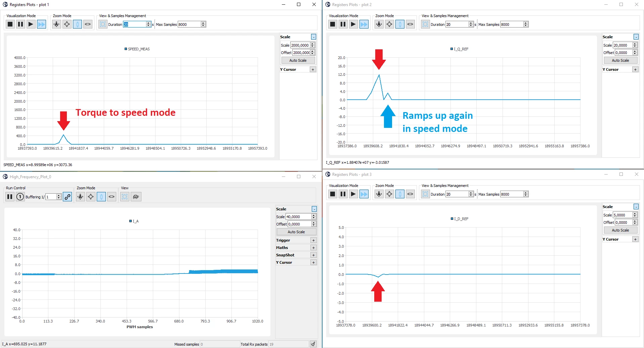Expand the Maths section
Image resolution: width=644 pixels, height=348 pixels.
point(313,248)
